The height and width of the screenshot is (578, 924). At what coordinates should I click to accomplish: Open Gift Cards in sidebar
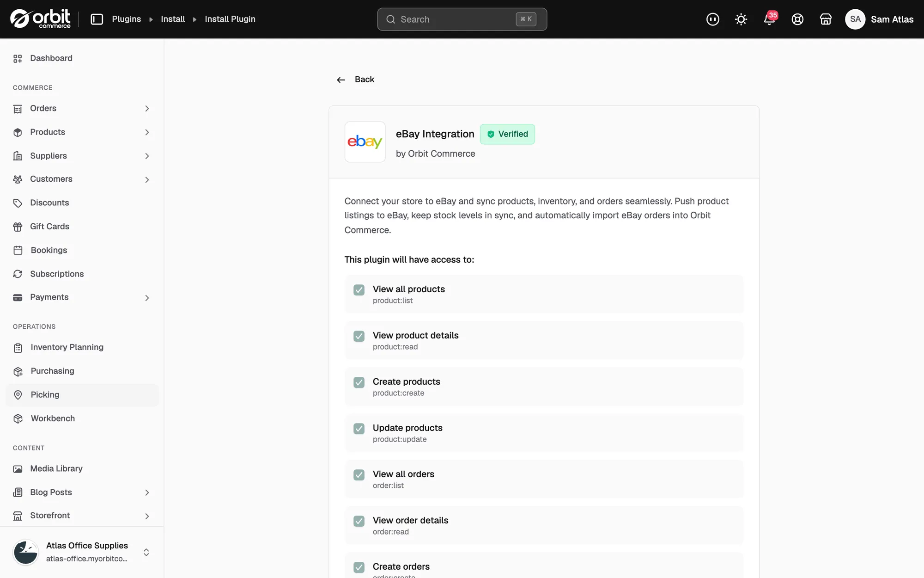point(82,227)
